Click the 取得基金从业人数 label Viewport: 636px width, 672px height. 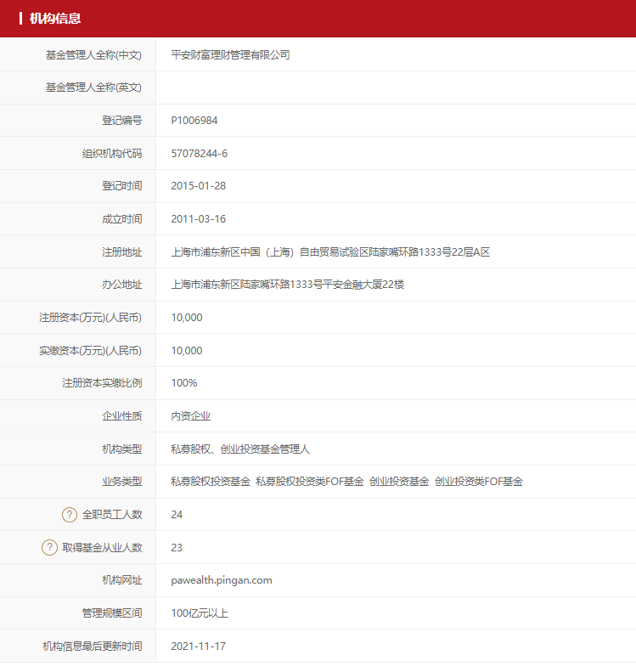pyautogui.click(x=103, y=548)
